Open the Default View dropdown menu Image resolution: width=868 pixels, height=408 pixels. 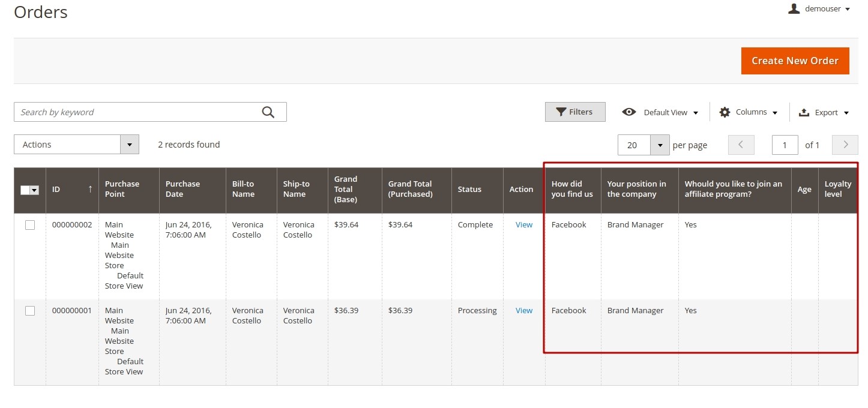tap(671, 112)
